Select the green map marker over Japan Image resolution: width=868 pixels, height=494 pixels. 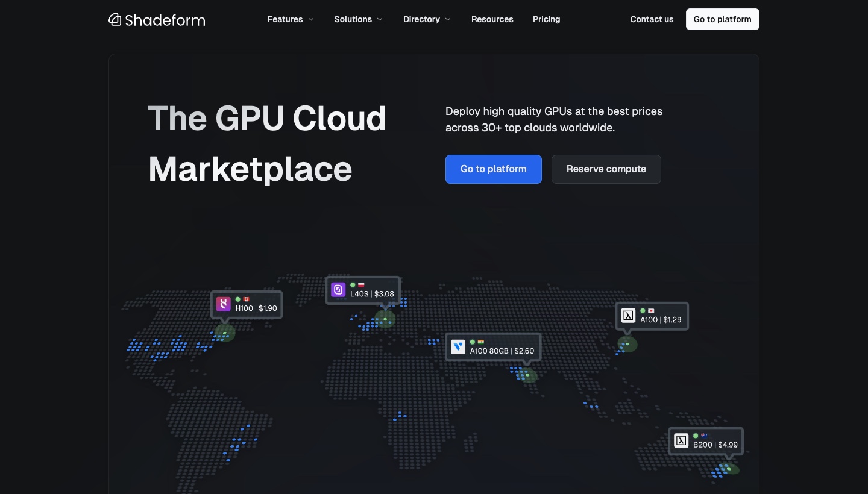[627, 344]
